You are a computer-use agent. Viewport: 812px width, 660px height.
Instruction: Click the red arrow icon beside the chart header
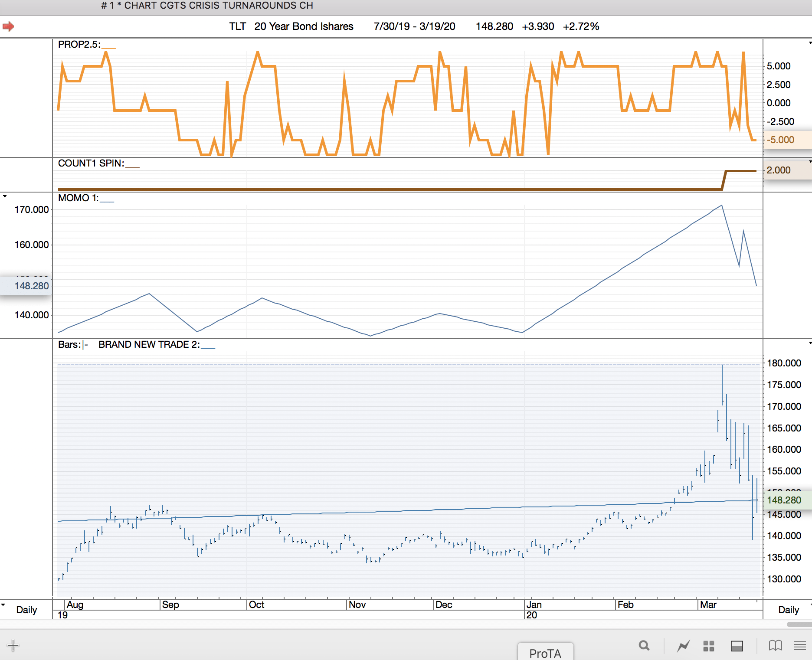[8, 26]
